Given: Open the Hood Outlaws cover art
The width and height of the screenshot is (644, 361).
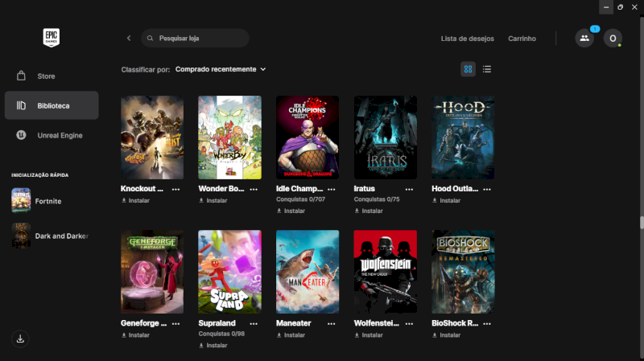Looking at the screenshot, I should point(463,137).
